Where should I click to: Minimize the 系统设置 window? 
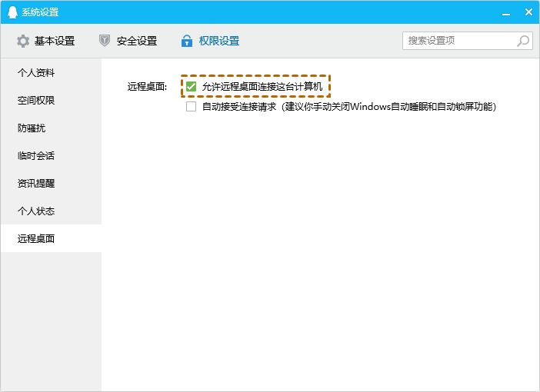pos(505,12)
